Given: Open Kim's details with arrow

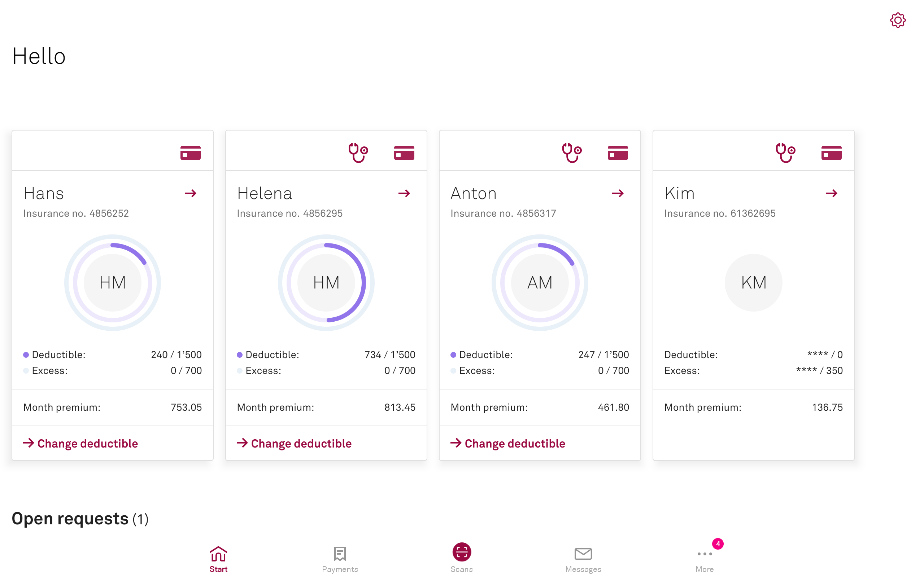Looking at the screenshot, I should (x=831, y=194).
